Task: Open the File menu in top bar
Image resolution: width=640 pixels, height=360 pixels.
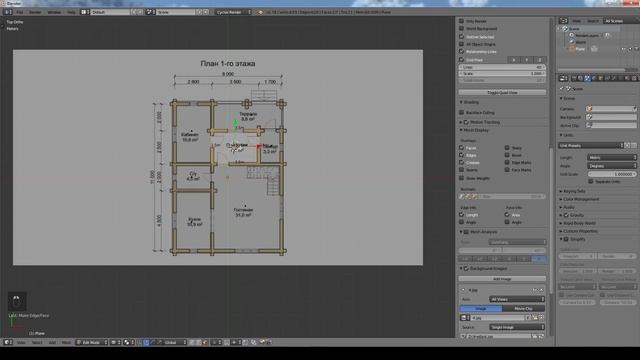Action: (20, 12)
